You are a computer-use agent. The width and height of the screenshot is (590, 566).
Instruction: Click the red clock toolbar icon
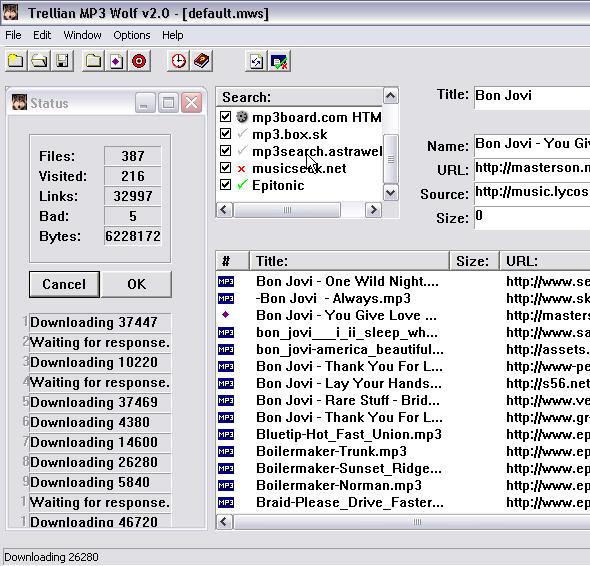pos(178,61)
